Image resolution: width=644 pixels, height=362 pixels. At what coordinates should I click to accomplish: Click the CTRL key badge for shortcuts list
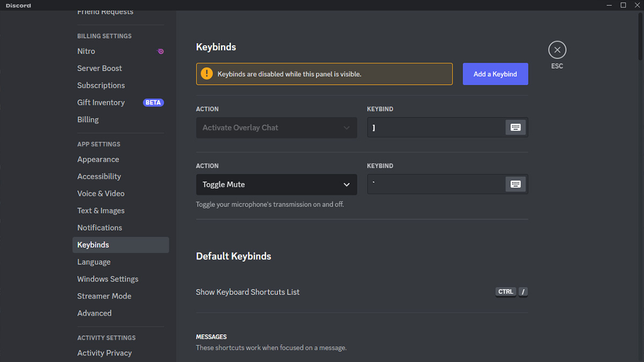pos(505,292)
